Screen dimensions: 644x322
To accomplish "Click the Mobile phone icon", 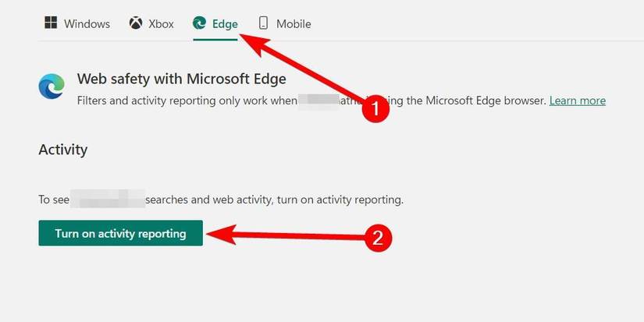I will pyautogui.click(x=263, y=23).
